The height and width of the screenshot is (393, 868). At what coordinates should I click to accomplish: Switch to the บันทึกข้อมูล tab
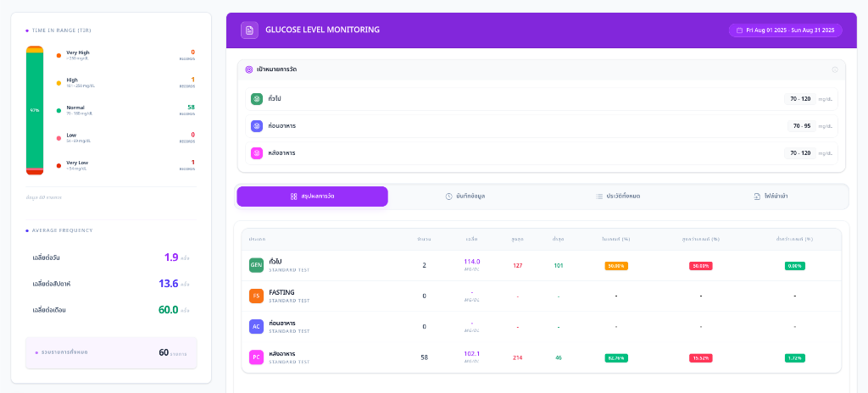click(x=465, y=196)
